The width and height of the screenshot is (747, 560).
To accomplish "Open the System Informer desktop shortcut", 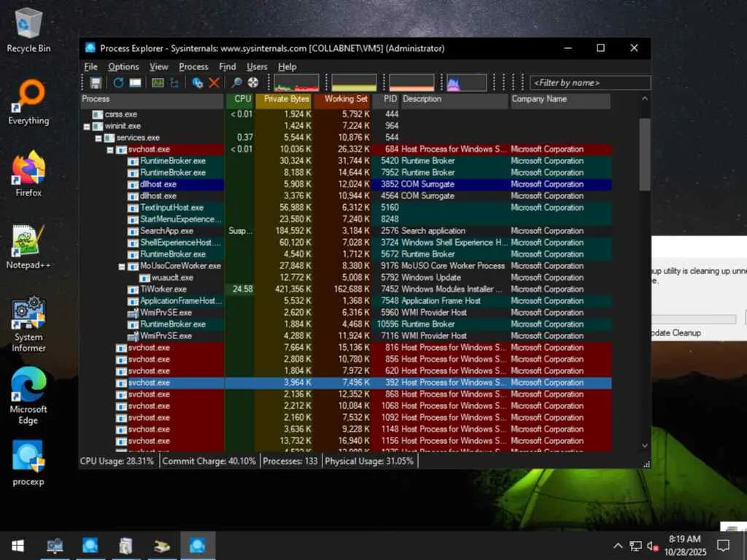I will [28, 324].
